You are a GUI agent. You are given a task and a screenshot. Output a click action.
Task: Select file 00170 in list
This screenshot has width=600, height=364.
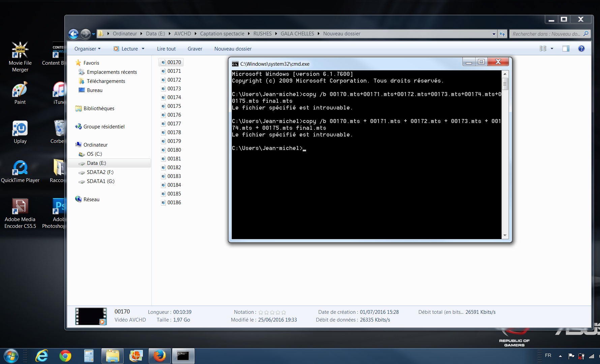[171, 62]
